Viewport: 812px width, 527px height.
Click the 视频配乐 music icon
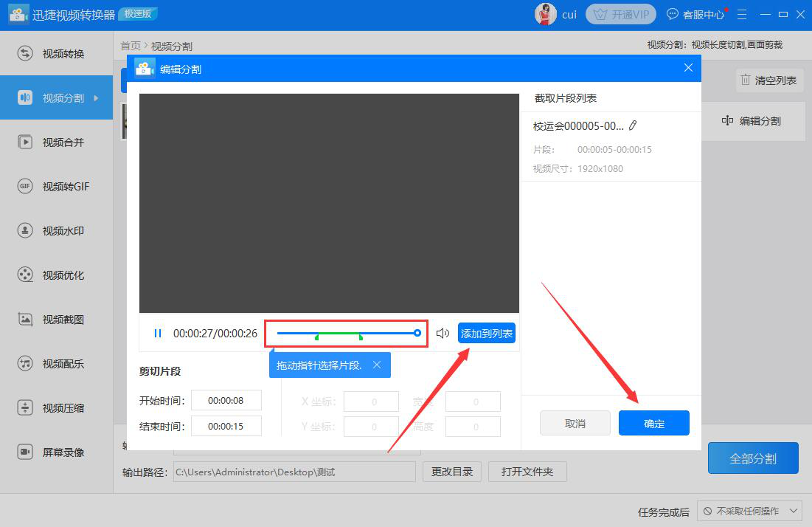[25, 363]
